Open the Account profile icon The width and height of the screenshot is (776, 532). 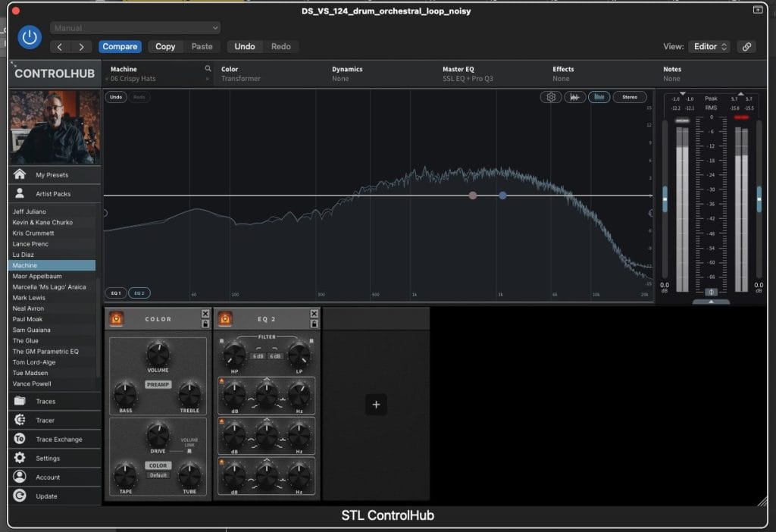click(x=20, y=477)
